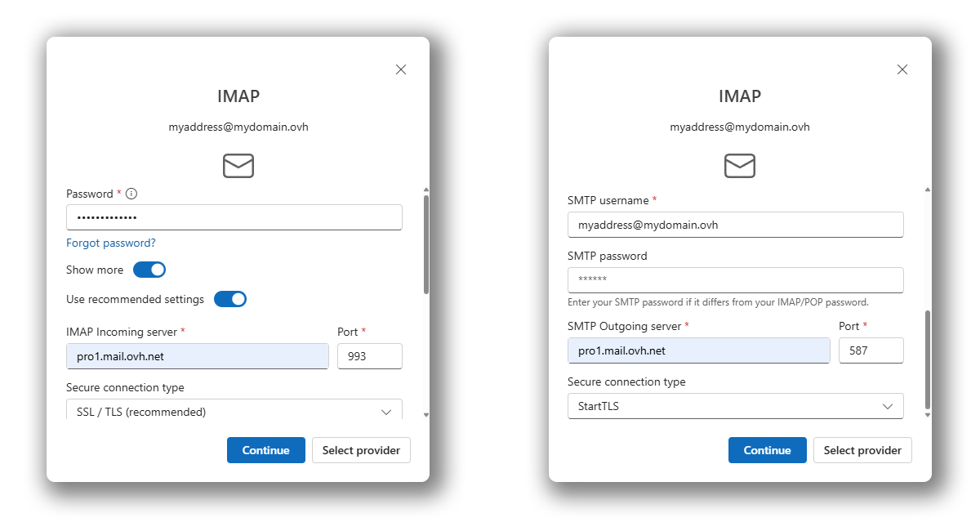Screen dimensions: 980x531
Task: Select the Port field showing 587
Action: [871, 350]
